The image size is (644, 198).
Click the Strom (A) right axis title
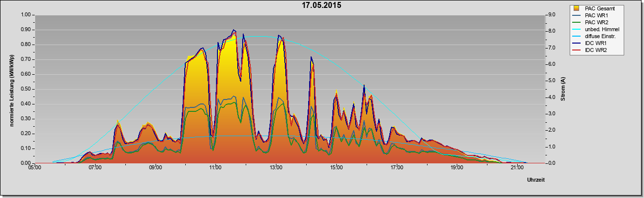563,89
